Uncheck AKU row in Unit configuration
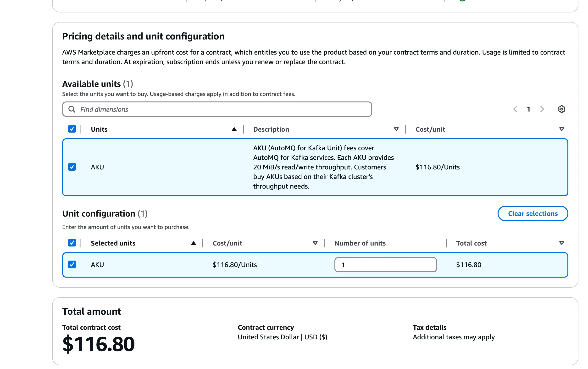Viewport: 588px width, 369px height. pyautogui.click(x=72, y=265)
